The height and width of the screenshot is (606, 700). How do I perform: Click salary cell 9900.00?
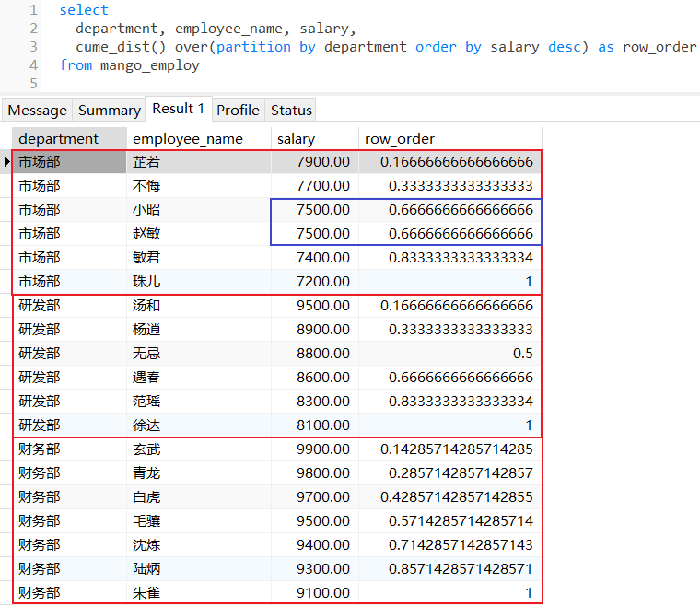pos(315,449)
